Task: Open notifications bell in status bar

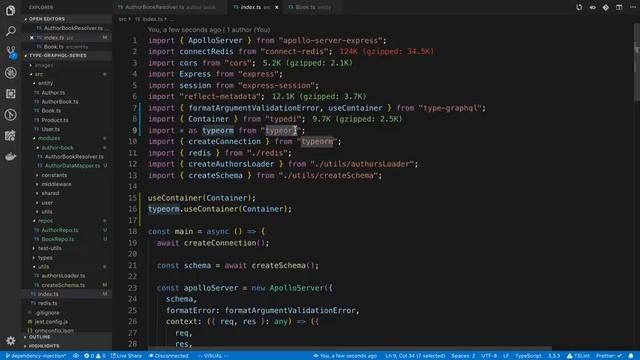Action: tap(631, 356)
